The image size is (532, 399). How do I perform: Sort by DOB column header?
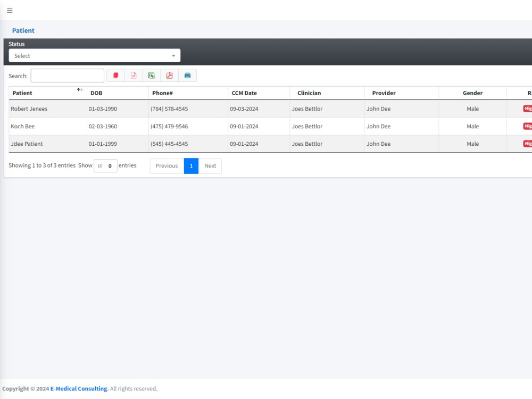(x=118, y=93)
